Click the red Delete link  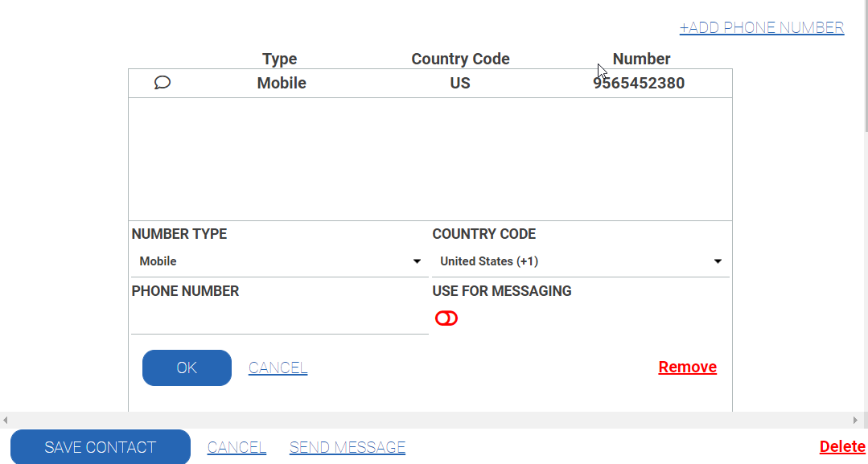(x=841, y=447)
